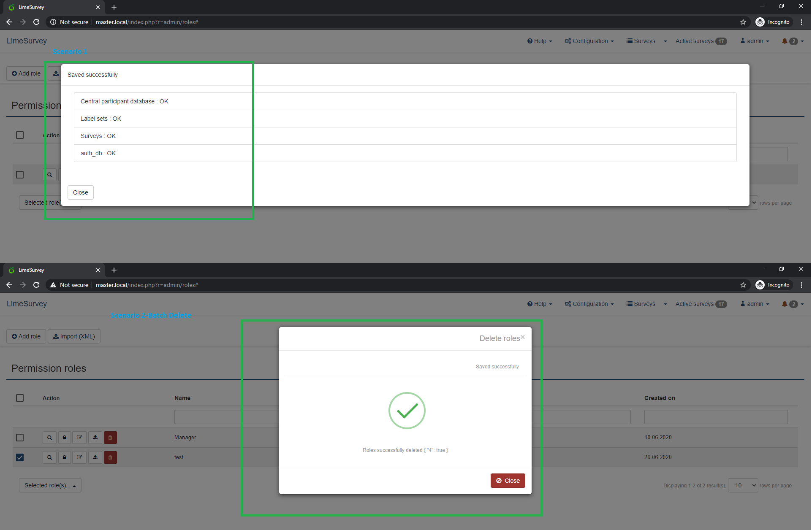Expand the Selected role(s) dropdown in Scenario 2 window
The height and width of the screenshot is (530, 812).
pyautogui.click(x=50, y=485)
